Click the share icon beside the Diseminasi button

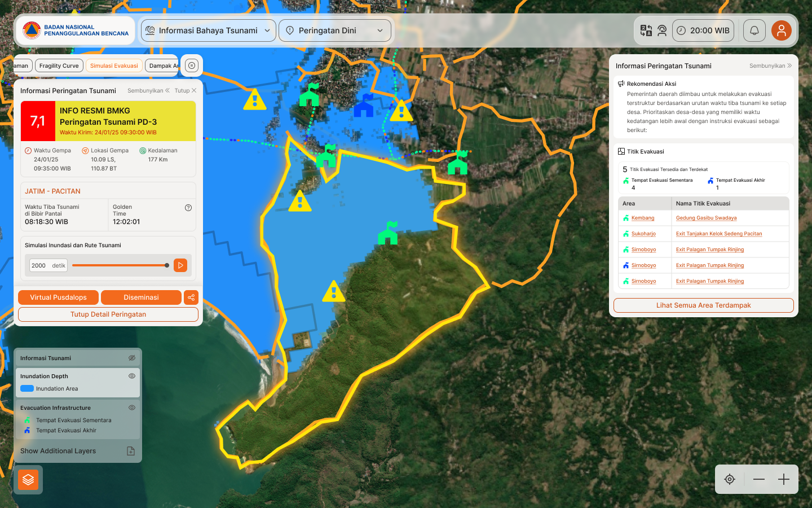191,297
